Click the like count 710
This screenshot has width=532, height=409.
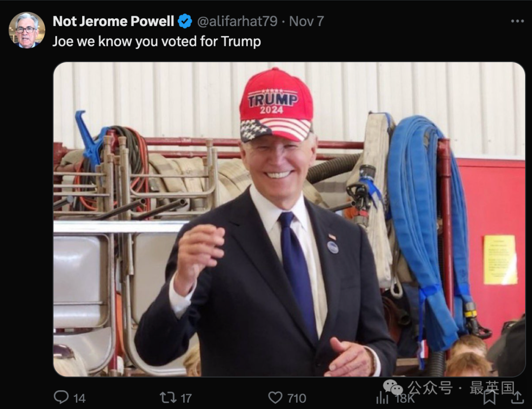tap(297, 398)
